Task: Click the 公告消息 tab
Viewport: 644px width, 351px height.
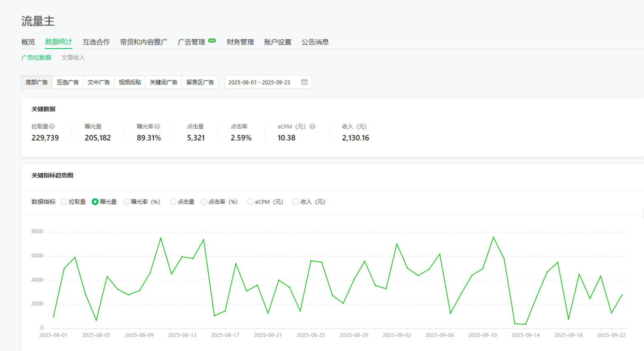Action: pos(315,42)
